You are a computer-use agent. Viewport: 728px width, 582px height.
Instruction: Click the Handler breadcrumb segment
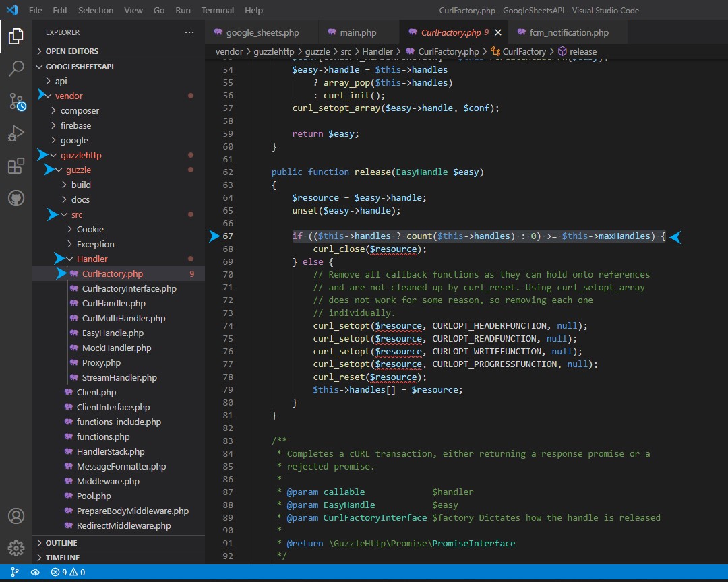tap(377, 51)
